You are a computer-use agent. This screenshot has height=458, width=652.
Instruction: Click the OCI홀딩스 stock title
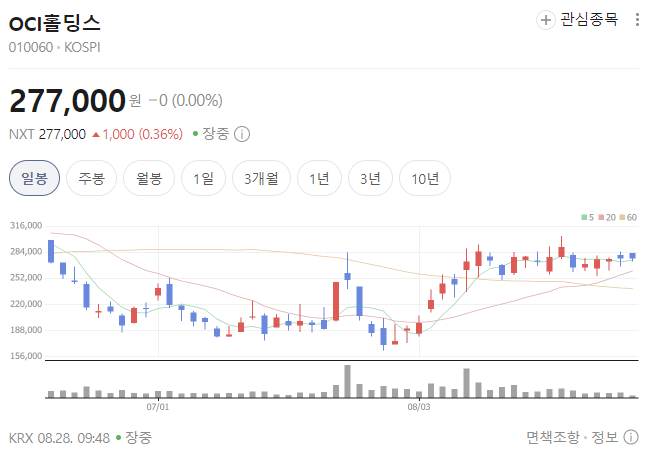pos(54,23)
